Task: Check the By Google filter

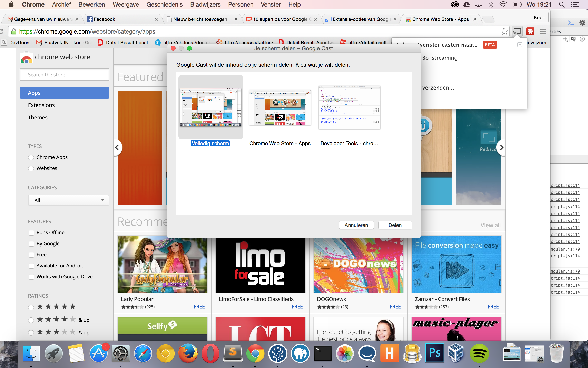Action: tap(31, 244)
